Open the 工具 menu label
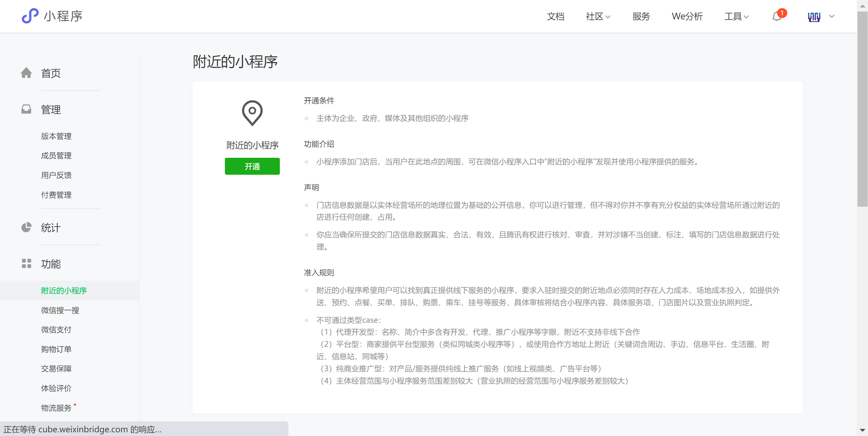The height and width of the screenshot is (436, 868). [x=733, y=16]
